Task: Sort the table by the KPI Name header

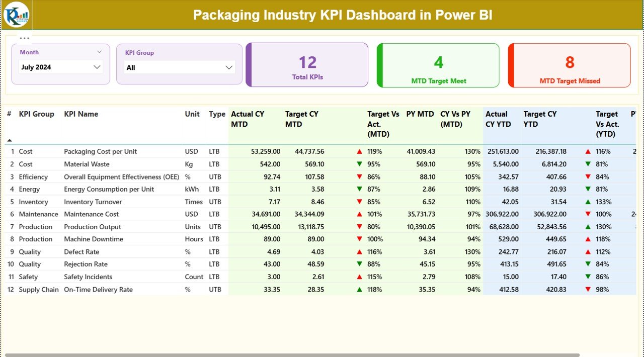Action: pyautogui.click(x=80, y=114)
